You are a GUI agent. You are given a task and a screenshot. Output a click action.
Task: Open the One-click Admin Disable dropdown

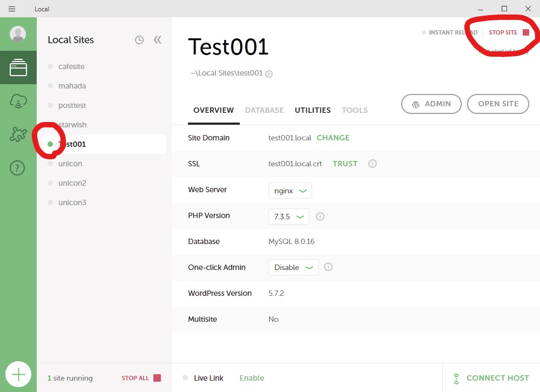tap(293, 267)
